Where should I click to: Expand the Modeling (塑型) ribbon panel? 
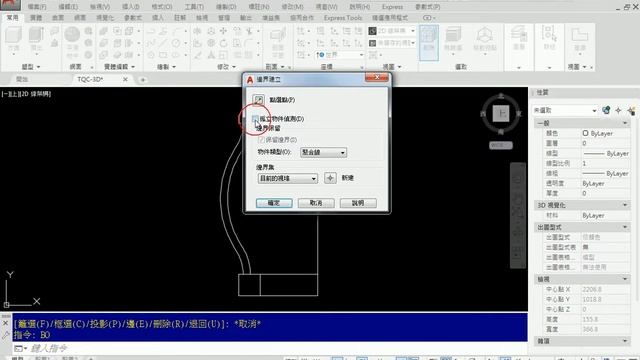point(31,67)
